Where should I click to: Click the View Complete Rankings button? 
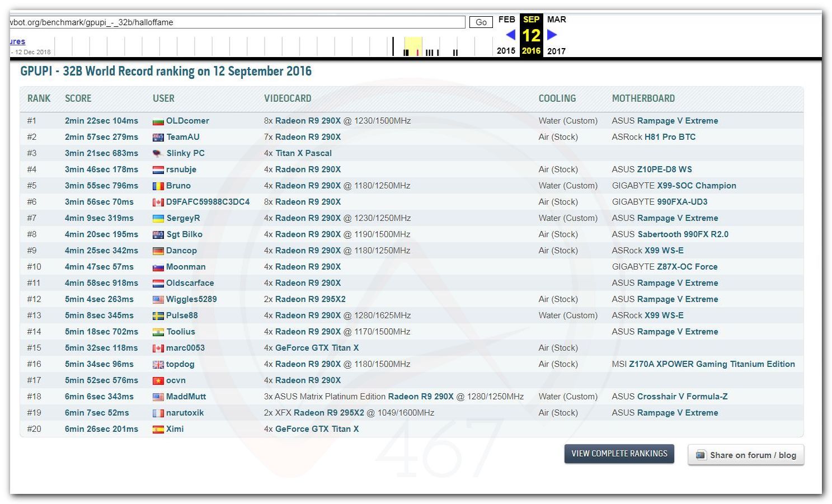619,454
